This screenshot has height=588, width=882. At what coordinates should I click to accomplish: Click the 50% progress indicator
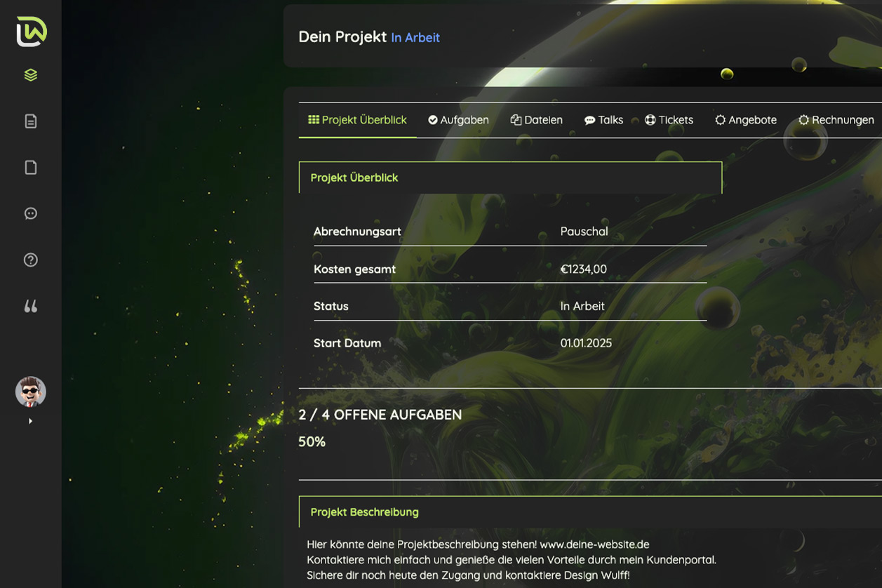coord(312,442)
